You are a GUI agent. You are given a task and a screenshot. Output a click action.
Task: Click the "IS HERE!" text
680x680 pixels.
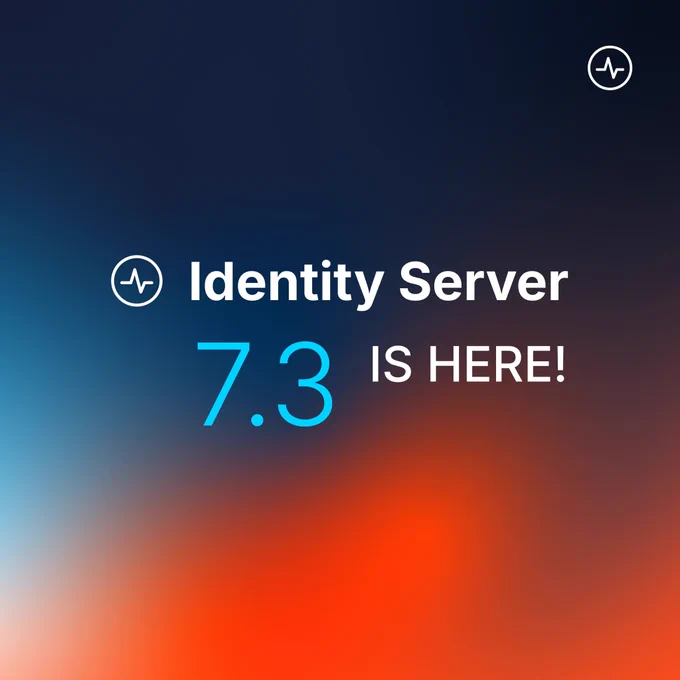pyautogui.click(x=468, y=364)
